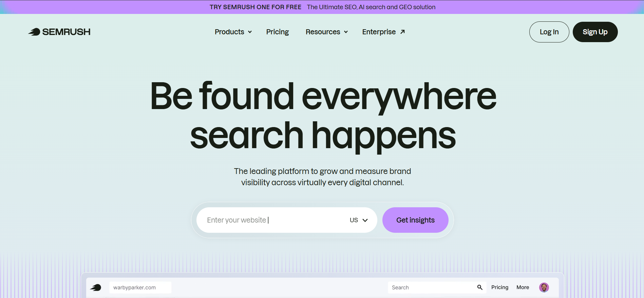644x298 pixels.
Task: Open the user avatar in dashboard preview
Action: [544, 287]
